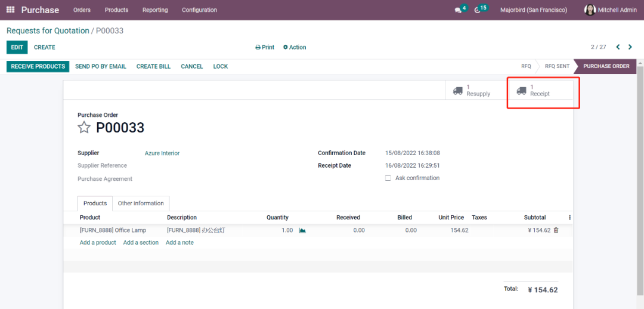
Task: Open the Reporting menu
Action: click(x=155, y=10)
